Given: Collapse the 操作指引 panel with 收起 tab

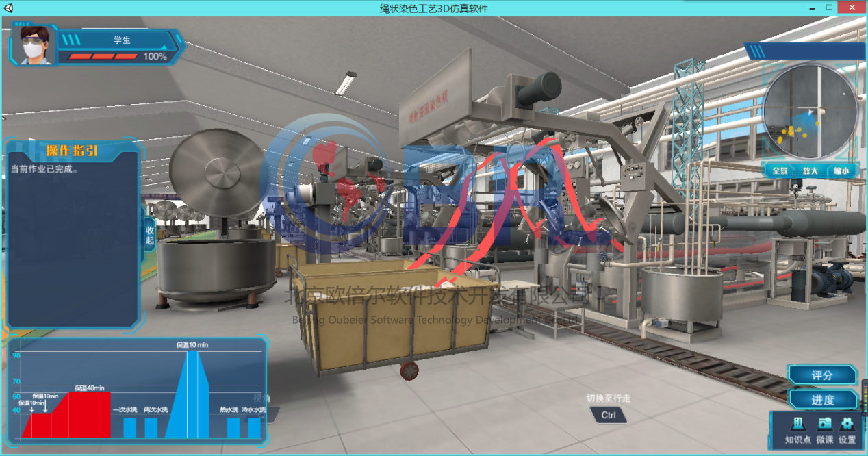Looking at the screenshot, I should point(150,236).
